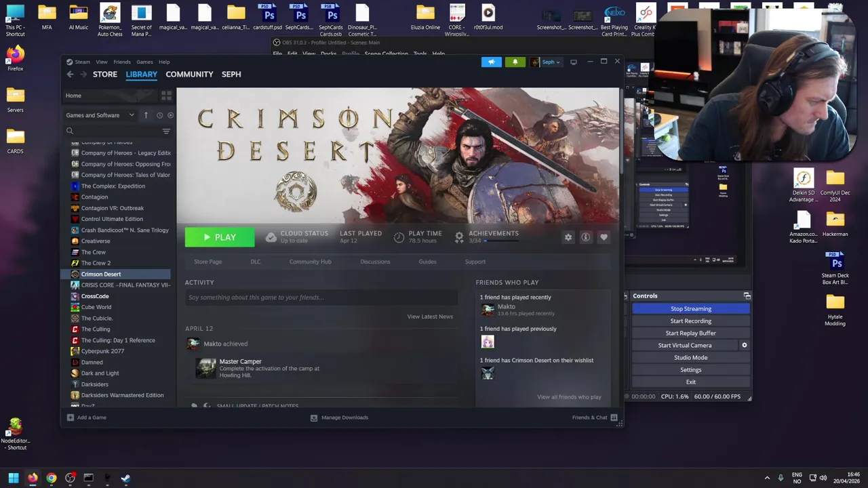Open Chrome from the taskbar

point(52,478)
